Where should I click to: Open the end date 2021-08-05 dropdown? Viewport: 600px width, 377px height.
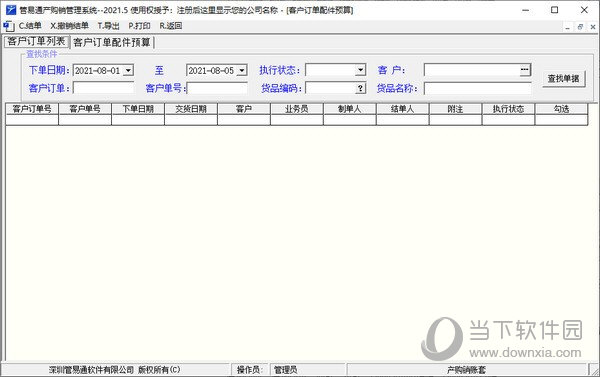coord(242,70)
